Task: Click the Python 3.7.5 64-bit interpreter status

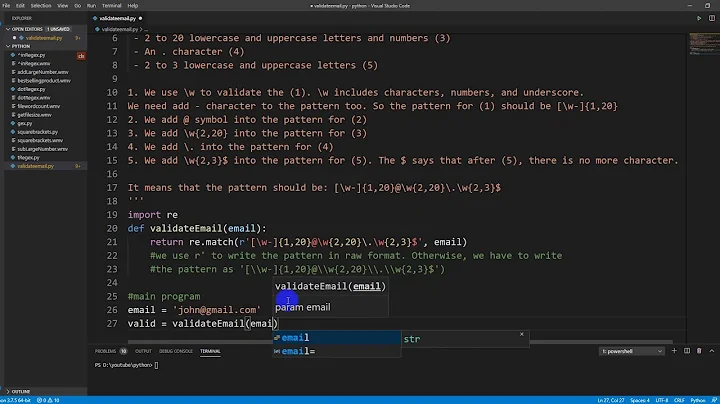Action: tap(15, 400)
